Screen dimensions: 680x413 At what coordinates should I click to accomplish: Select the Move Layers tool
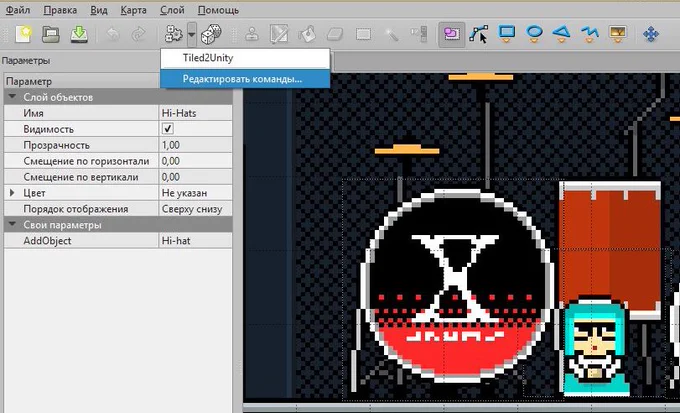[651, 34]
